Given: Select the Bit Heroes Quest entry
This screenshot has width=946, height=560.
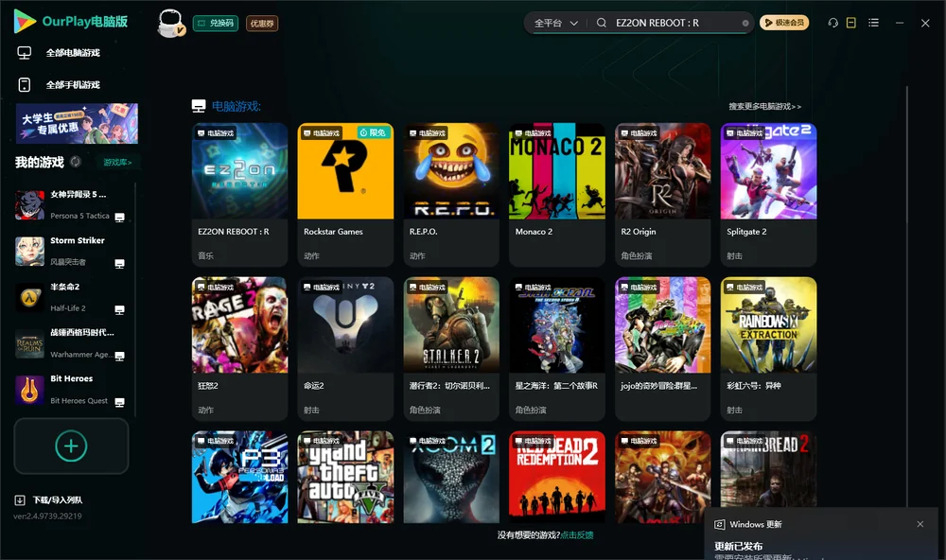Looking at the screenshot, I should (x=70, y=390).
